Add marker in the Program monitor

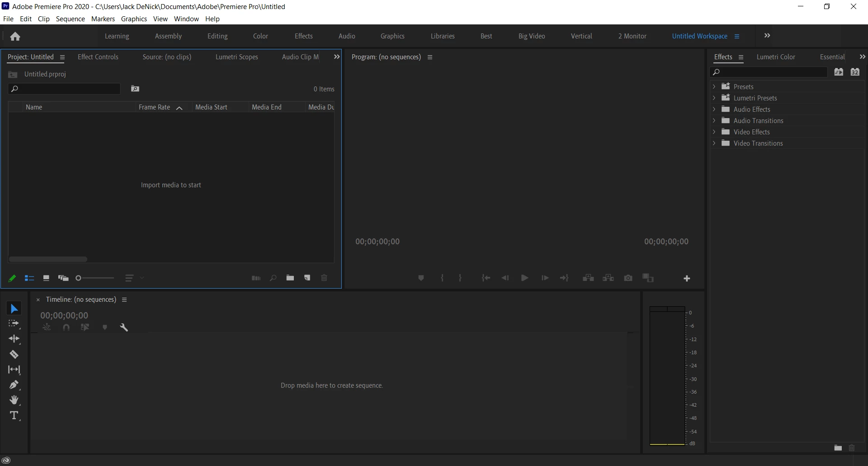pos(421,278)
